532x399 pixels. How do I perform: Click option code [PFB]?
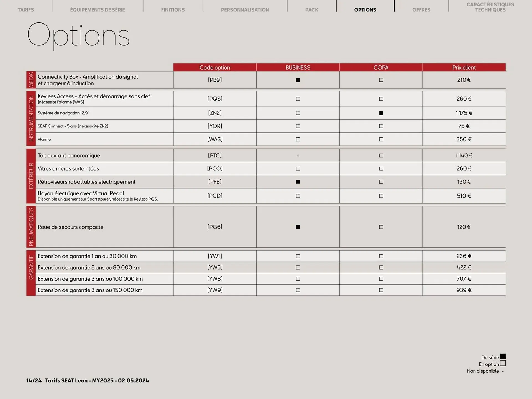coord(215,182)
